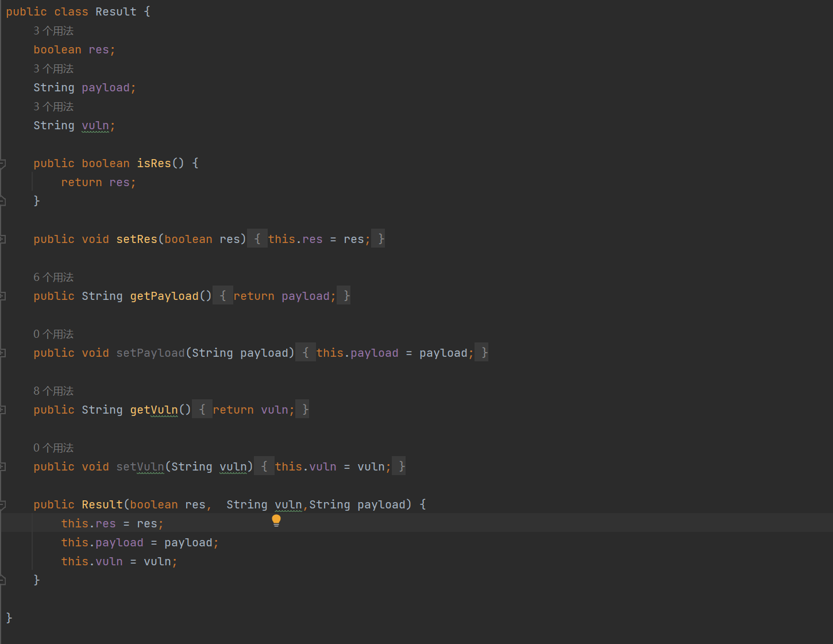
Task: Open usages hint above boolean res field
Action: pos(53,31)
